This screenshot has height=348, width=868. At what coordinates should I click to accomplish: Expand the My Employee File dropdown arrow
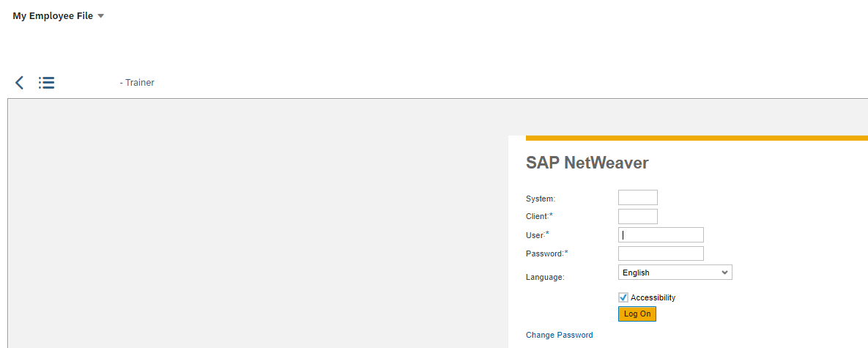101,16
